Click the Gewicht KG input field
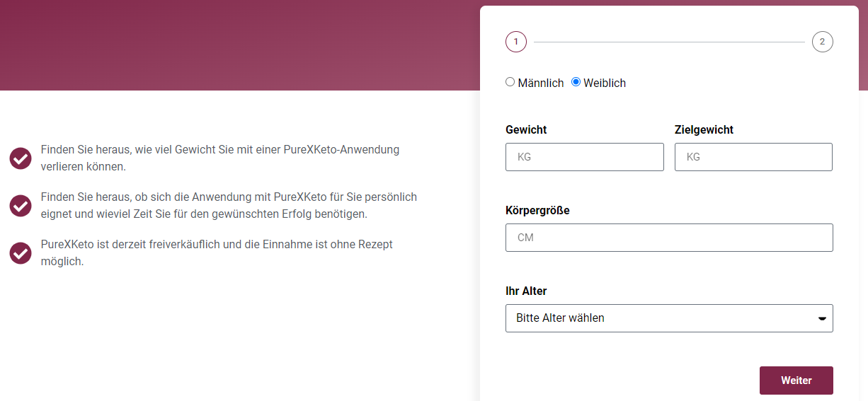 (x=585, y=157)
